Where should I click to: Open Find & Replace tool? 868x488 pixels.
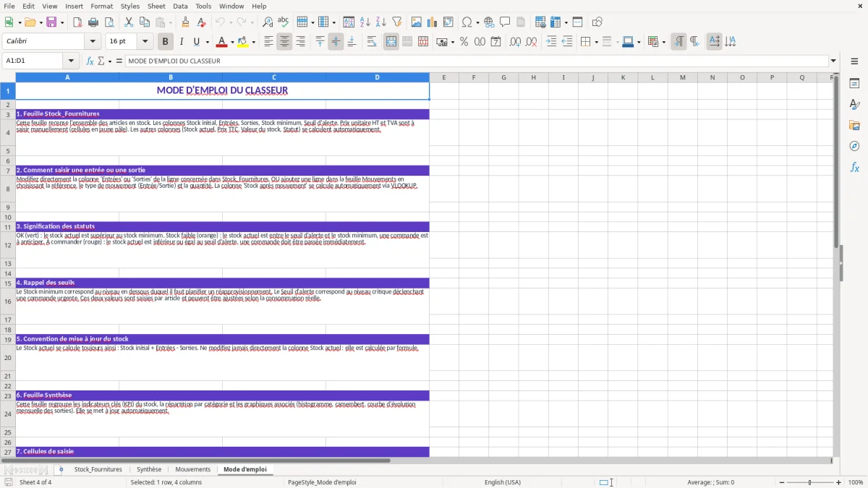[x=268, y=22]
